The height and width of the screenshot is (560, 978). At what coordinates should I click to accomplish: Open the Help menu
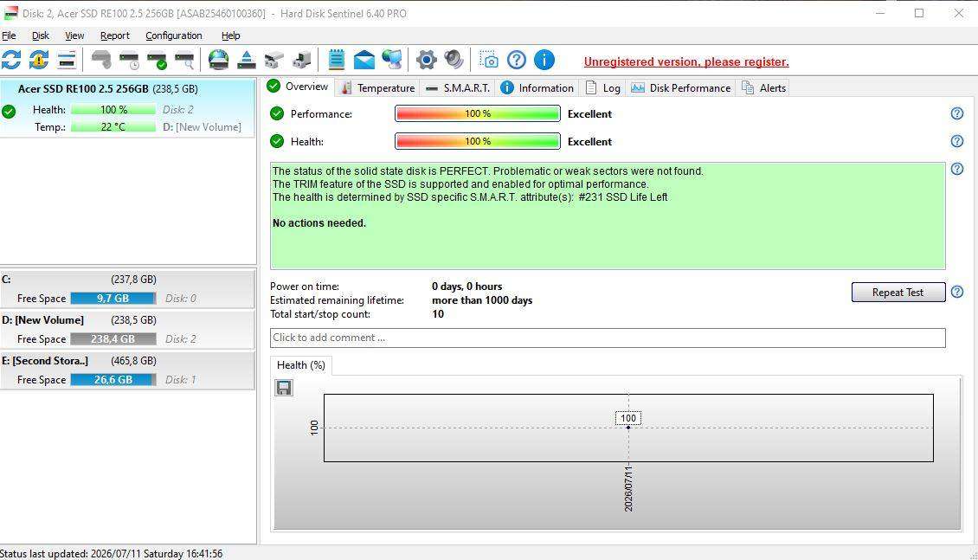(230, 35)
